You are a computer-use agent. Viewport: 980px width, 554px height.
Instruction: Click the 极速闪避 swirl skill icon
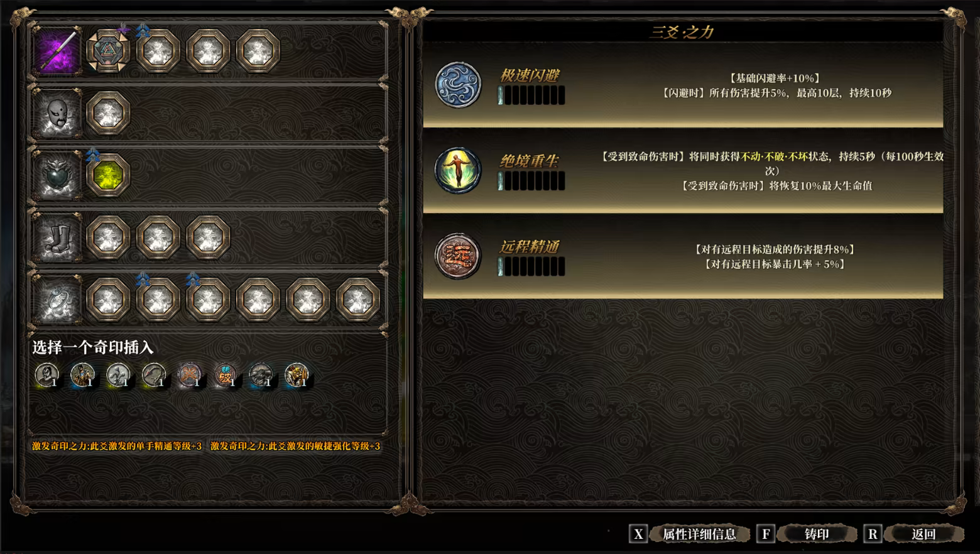[458, 85]
